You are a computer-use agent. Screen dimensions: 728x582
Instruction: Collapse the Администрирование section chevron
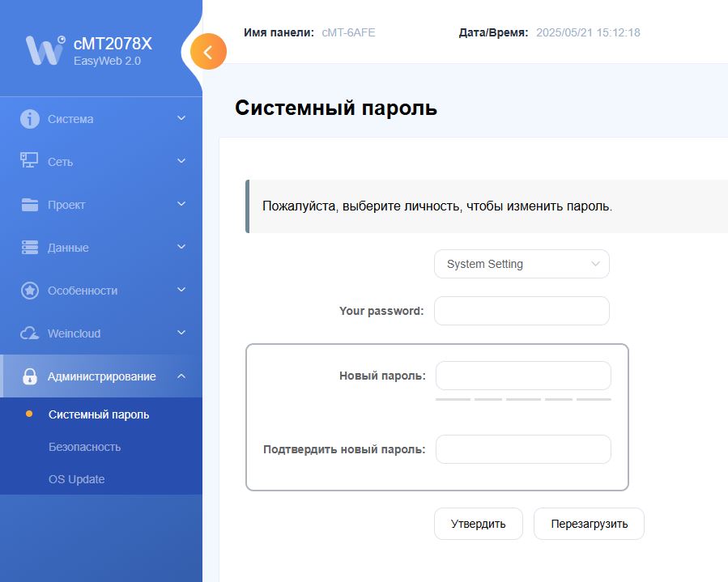181,376
